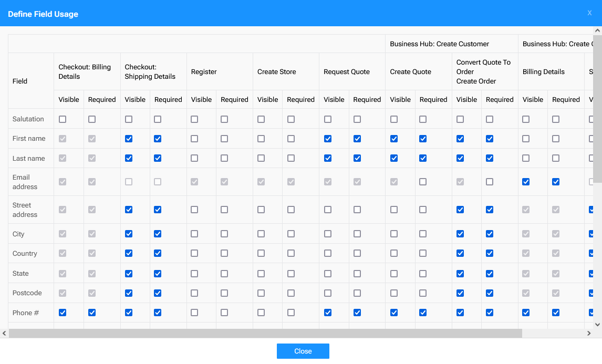Uncheck Email address Required under Billing Details
This screenshot has width=602, height=364.
click(x=556, y=182)
